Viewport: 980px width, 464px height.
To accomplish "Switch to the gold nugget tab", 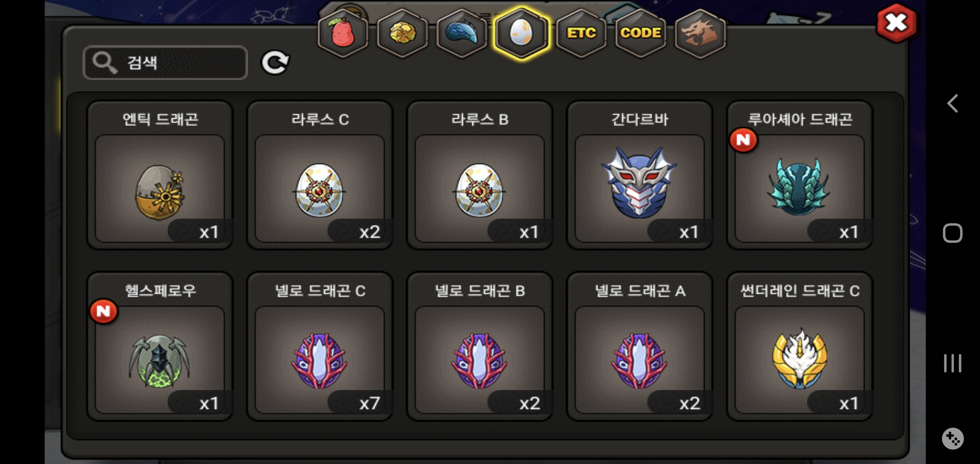I will click(x=402, y=34).
